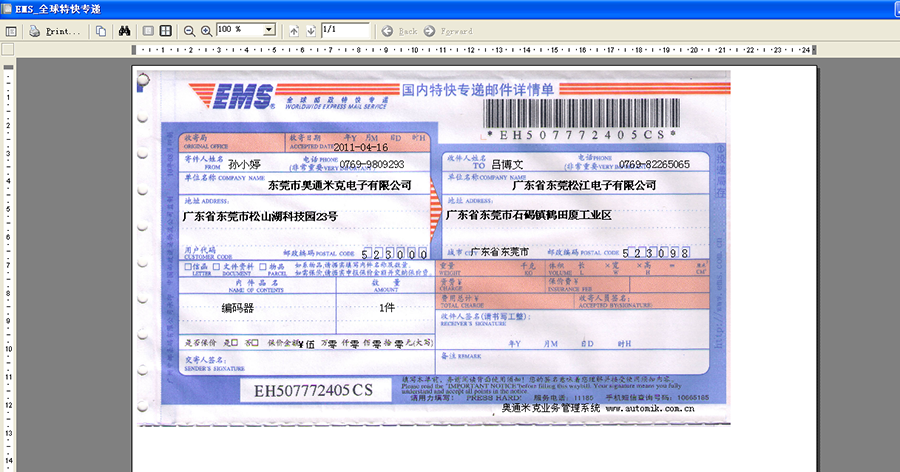
Task: Click the website www.automik.com.cn
Action: click(650, 408)
